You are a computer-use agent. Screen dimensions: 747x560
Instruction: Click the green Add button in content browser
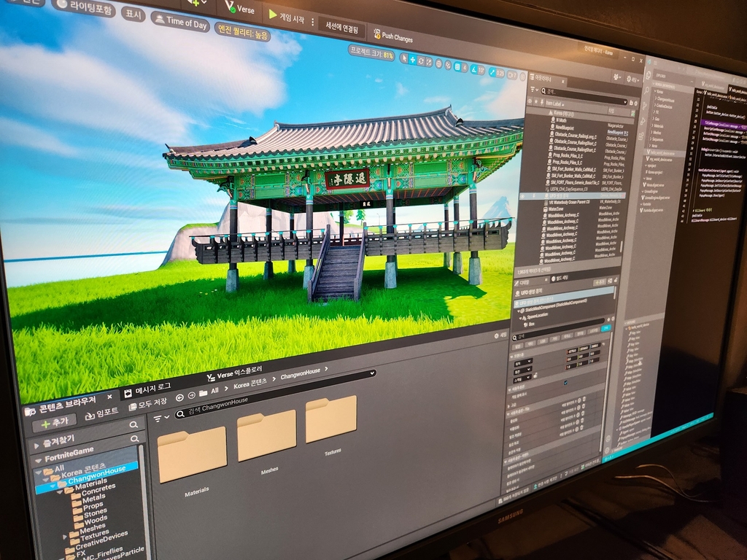click(x=54, y=421)
